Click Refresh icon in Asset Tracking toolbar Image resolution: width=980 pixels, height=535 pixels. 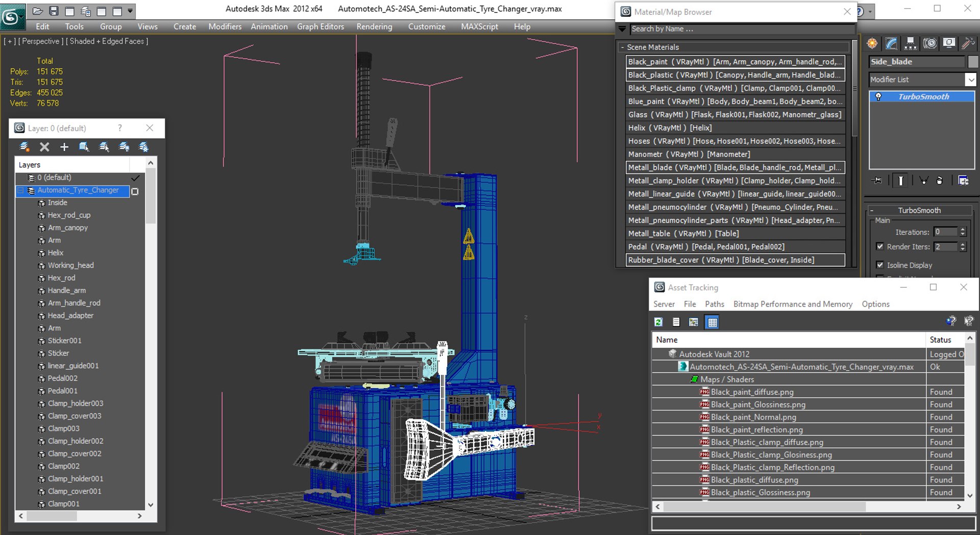click(658, 322)
